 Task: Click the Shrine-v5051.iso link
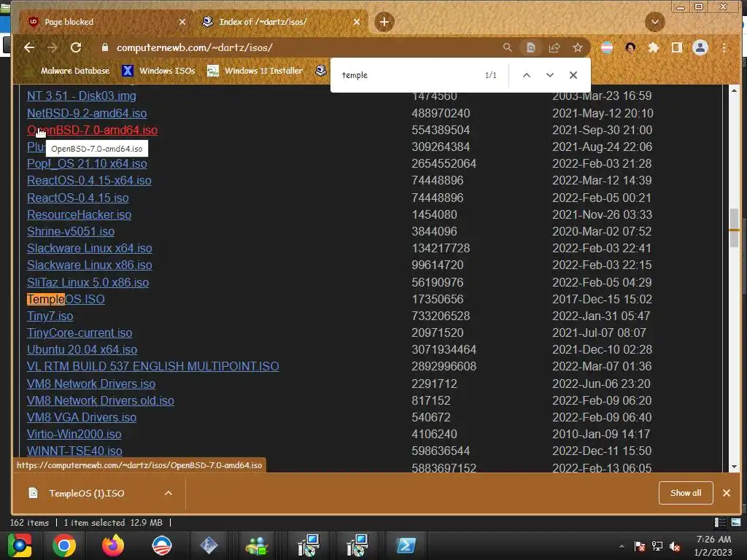[x=71, y=231]
